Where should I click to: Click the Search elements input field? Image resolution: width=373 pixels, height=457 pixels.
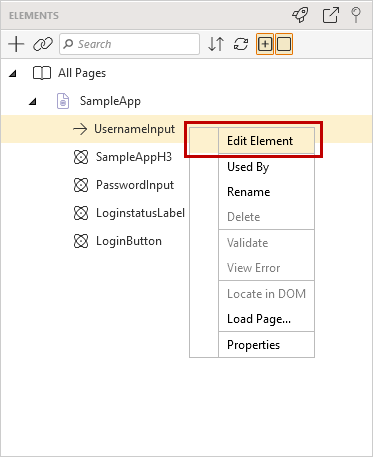click(129, 44)
